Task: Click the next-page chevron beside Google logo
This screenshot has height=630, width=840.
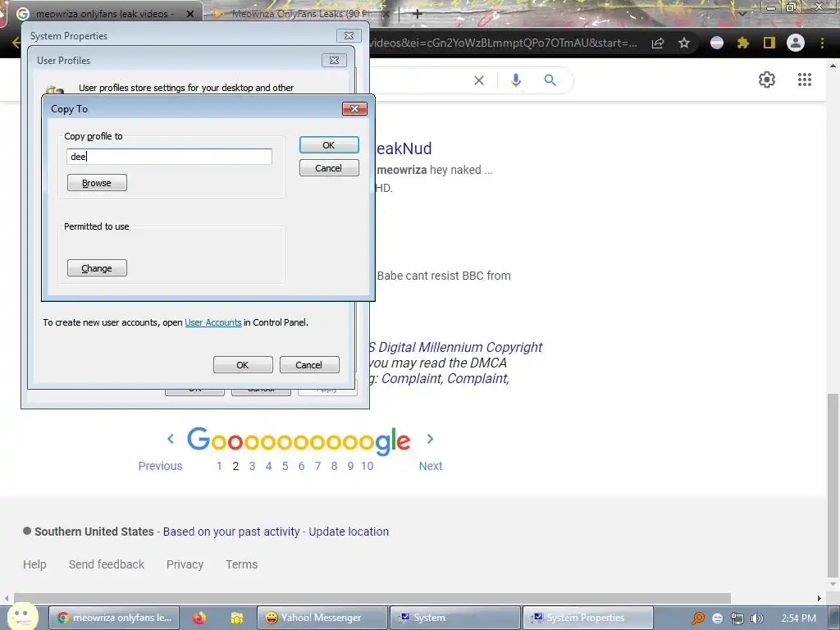Action: (430, 440)
